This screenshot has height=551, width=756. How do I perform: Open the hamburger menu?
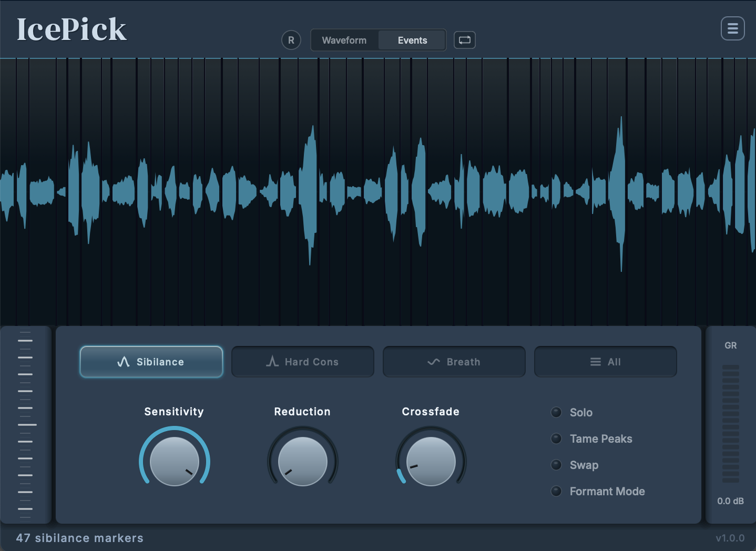click(732, 28)
